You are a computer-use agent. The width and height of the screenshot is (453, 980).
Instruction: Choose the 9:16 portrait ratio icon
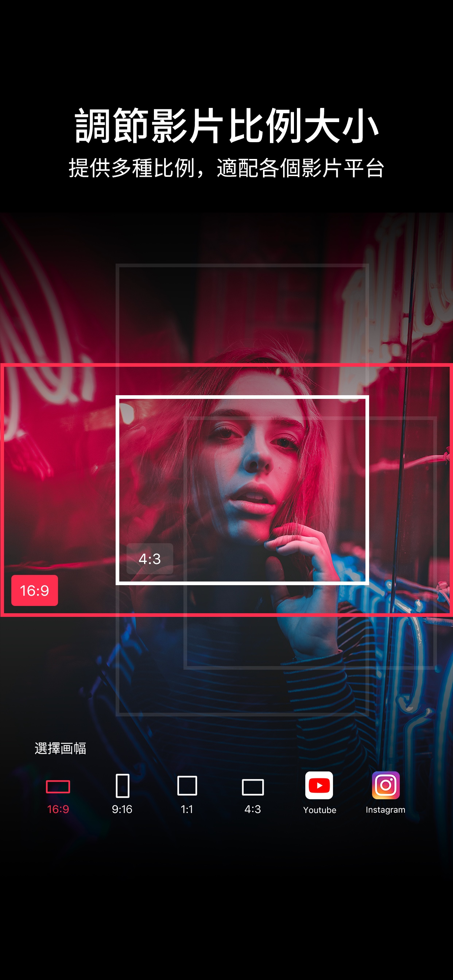(122, 785)
